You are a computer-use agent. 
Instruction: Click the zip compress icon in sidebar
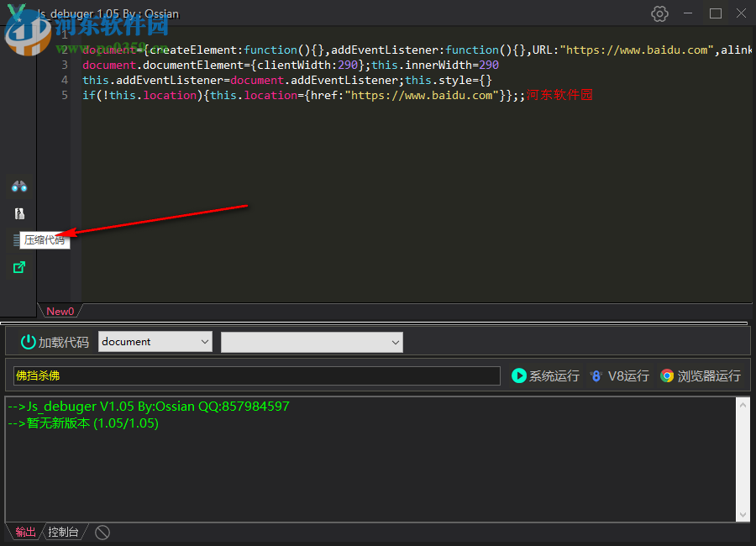tap(18, 213)
